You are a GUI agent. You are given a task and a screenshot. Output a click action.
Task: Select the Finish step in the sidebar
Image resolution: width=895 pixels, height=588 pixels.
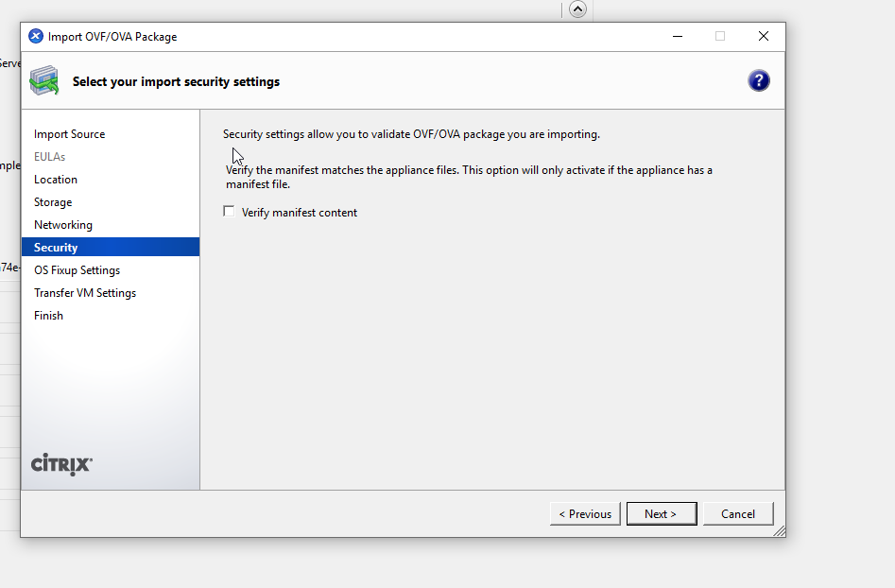(48, 316)
